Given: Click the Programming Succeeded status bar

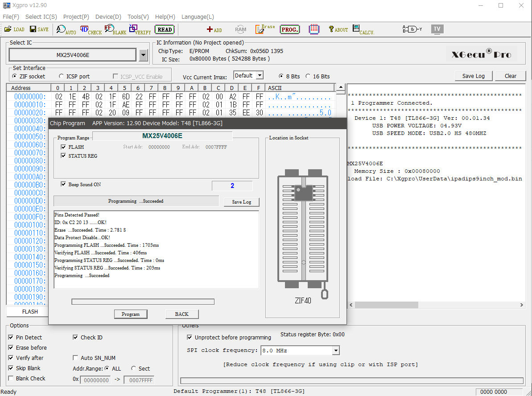Looking at the screenshot, I should coord(136,201).
